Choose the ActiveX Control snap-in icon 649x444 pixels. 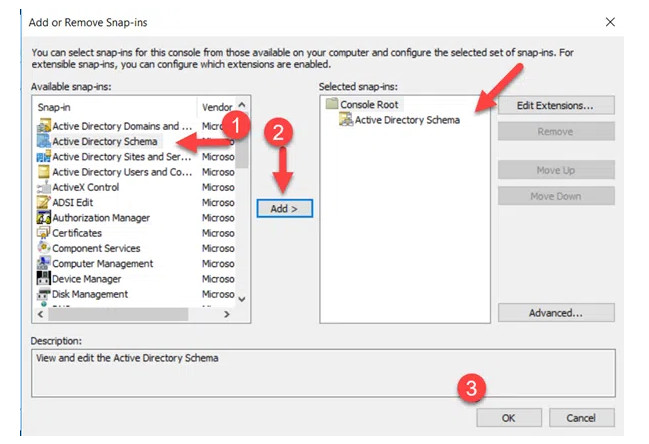pyautogui.click(x=43, y=187)
